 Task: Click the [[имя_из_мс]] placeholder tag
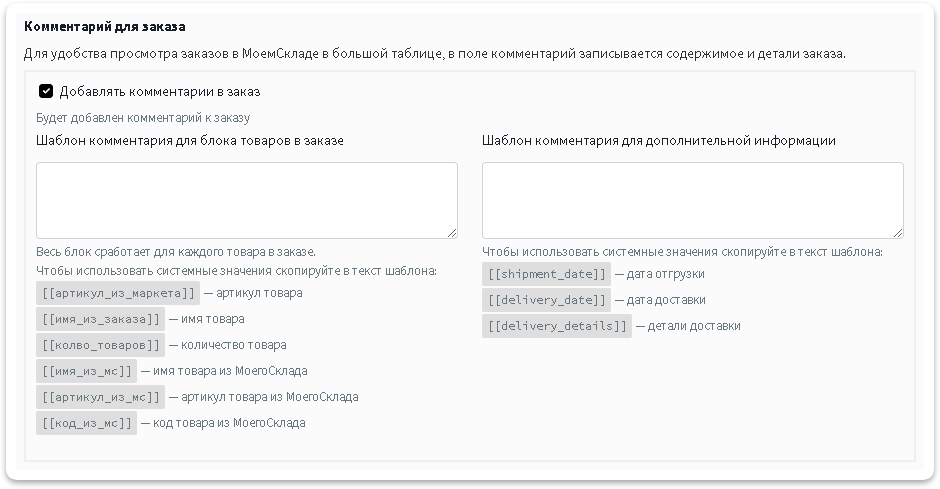tap(86, 371)
